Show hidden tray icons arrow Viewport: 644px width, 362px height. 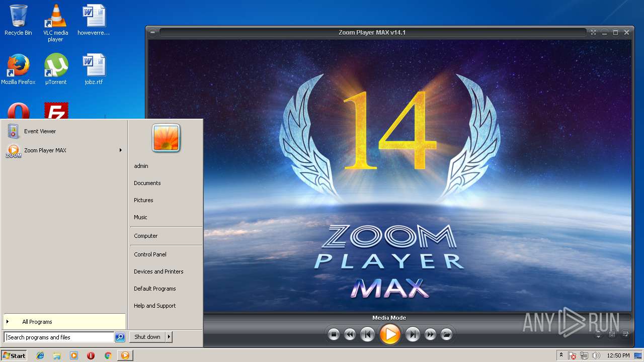pos(561,355)
